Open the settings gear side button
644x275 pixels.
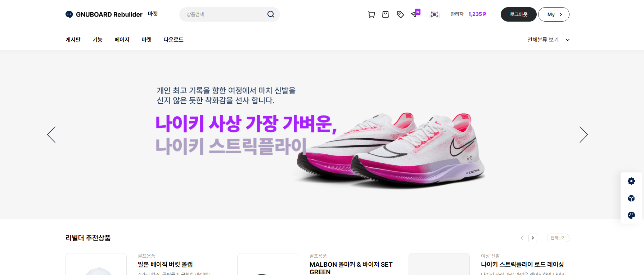coord(631,181)
